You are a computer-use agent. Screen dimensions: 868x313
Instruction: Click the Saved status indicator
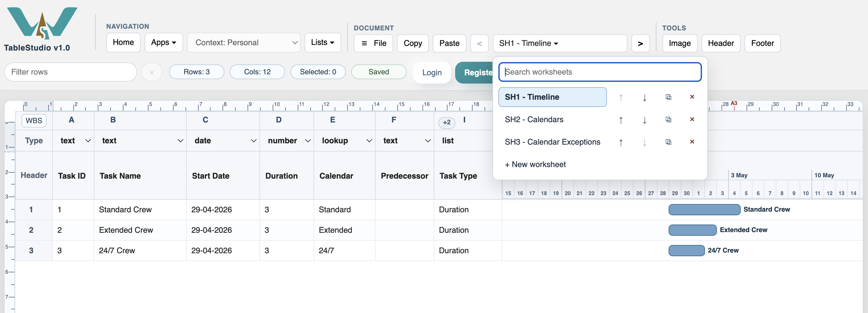coord(379,72)
